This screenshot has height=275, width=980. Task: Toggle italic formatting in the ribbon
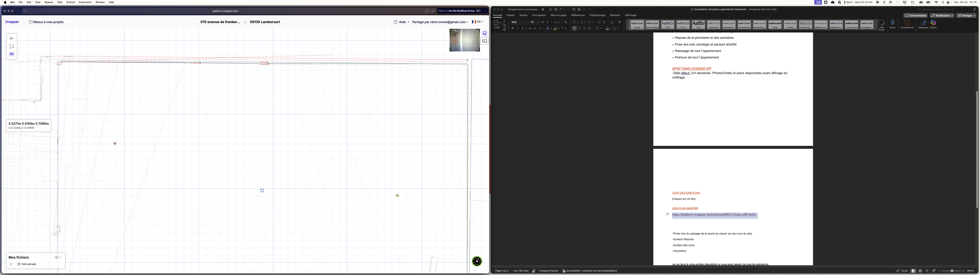(518, 28)
